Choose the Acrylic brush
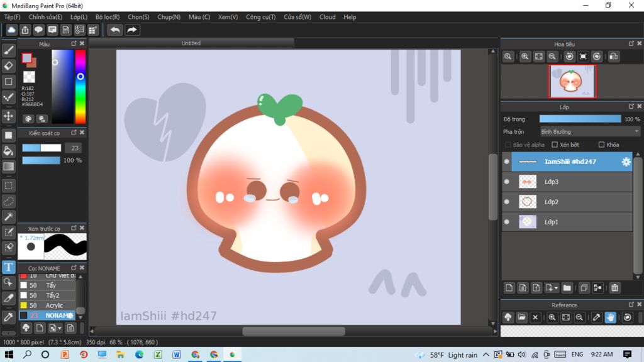This screenshot has width=644, height=362. pyautogui.click(x=47, y=305)
